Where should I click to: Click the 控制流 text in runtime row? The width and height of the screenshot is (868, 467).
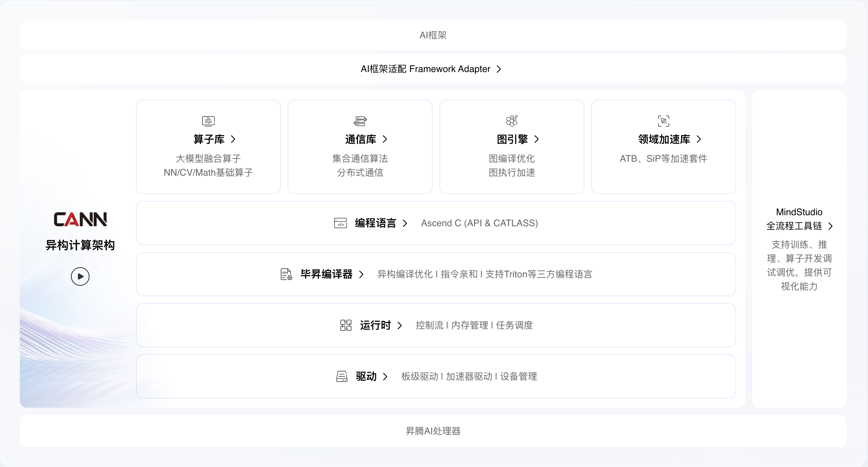click(x=430, y=325)
